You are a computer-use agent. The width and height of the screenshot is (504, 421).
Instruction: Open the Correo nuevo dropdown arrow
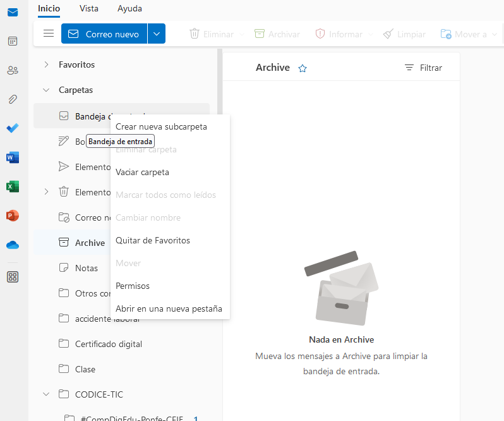tap(157, 34)
